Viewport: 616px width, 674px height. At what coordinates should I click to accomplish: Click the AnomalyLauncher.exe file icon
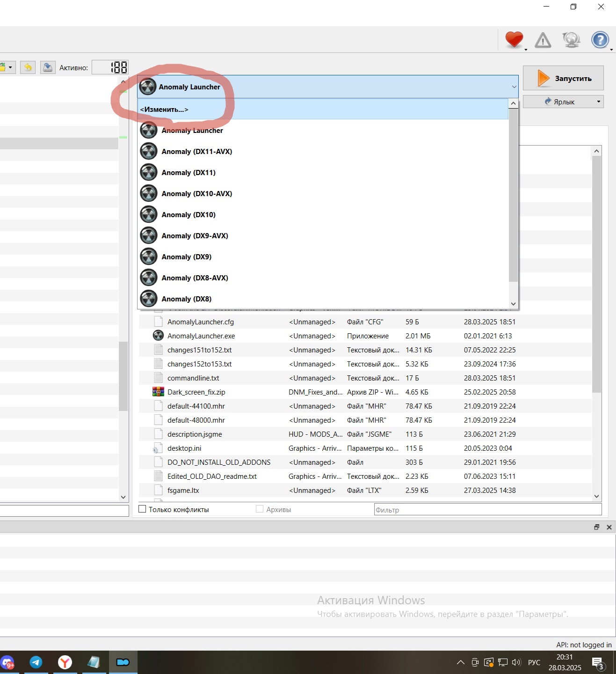[159, 336]
